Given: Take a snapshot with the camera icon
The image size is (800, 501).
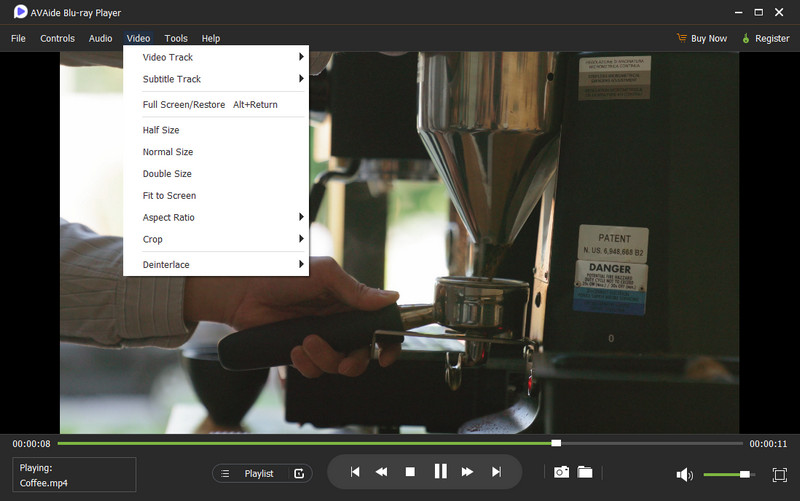Looking at the screenshot, I should 562,472.
